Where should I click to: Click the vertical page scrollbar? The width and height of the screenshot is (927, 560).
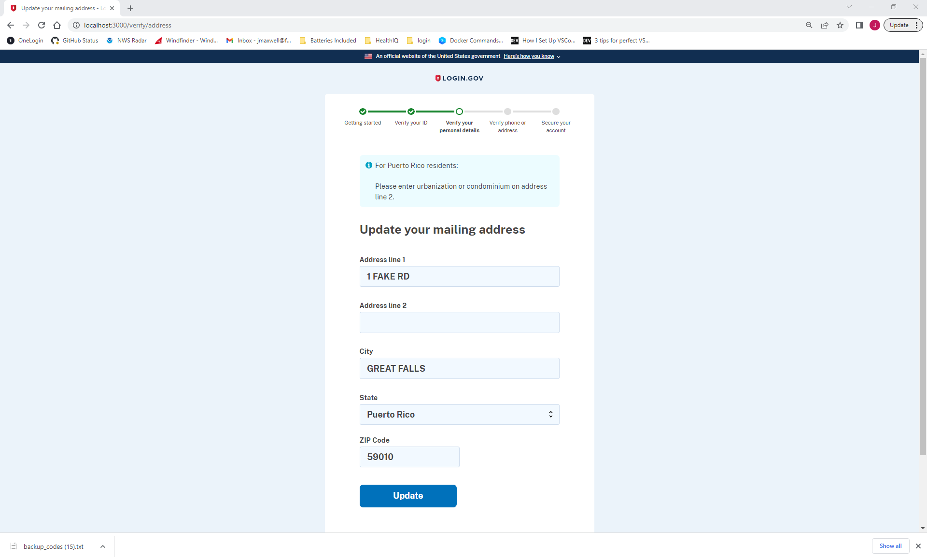tap(923, 256)
